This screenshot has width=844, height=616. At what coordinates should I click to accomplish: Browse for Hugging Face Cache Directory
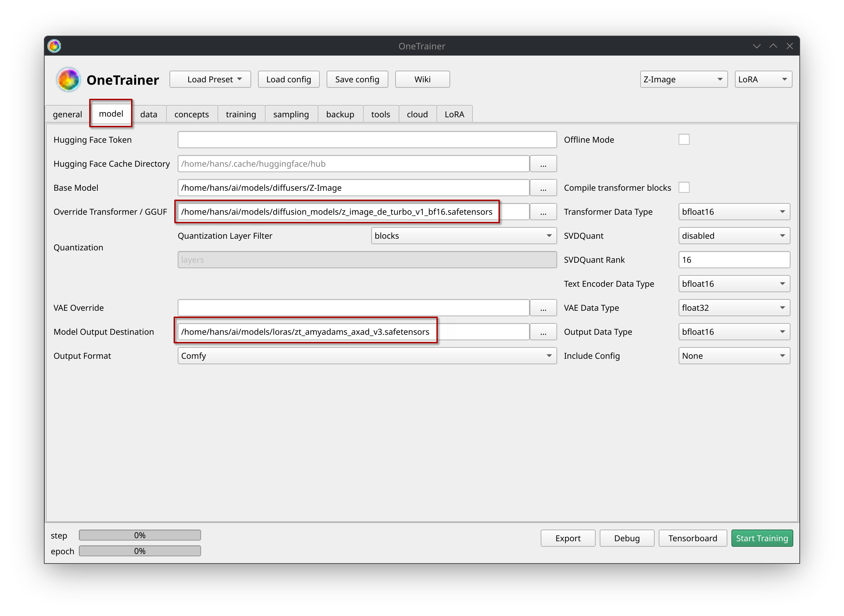[543, 164]
